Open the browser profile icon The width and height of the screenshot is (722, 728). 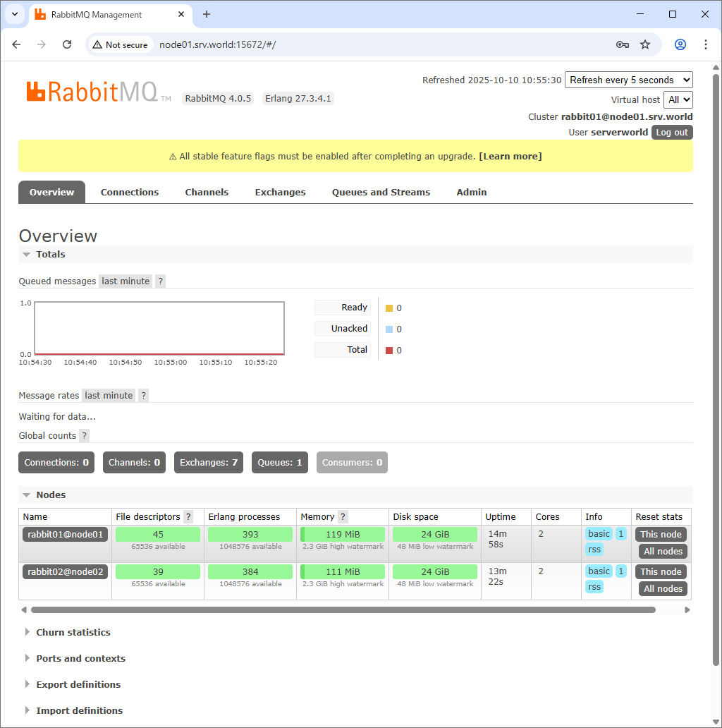[680, 44]
